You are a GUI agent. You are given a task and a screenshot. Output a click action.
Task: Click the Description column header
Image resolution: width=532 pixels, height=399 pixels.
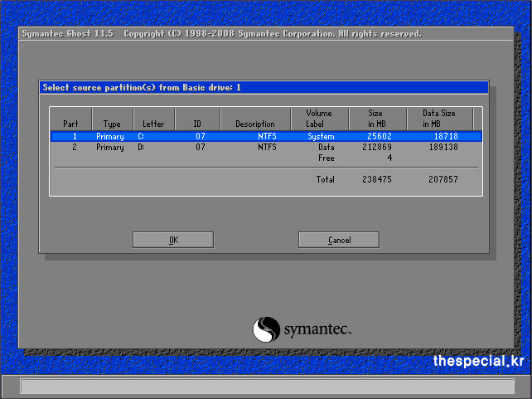255,119
